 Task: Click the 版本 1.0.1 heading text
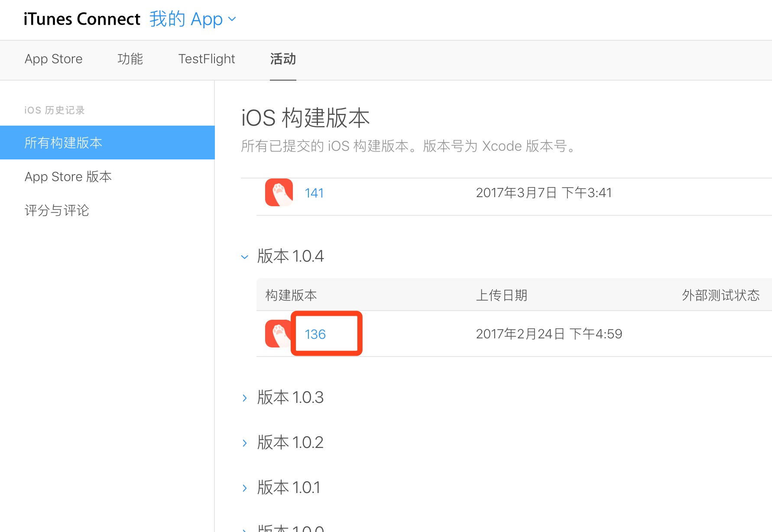(289, 487)
